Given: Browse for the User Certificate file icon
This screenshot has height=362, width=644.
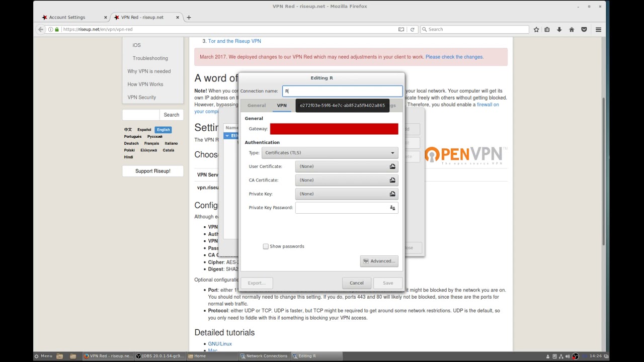Looking at the screenshot, I should pyautogui.click(x=392, y=166).
